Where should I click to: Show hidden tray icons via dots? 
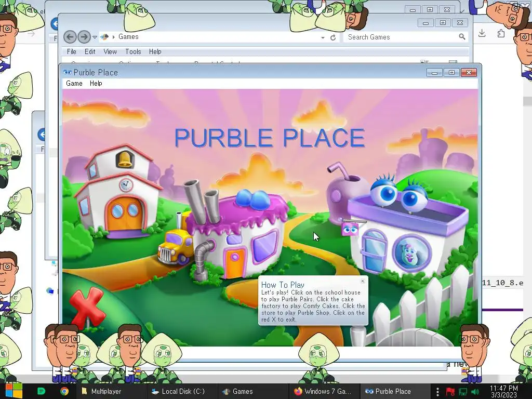pos(437,392)
